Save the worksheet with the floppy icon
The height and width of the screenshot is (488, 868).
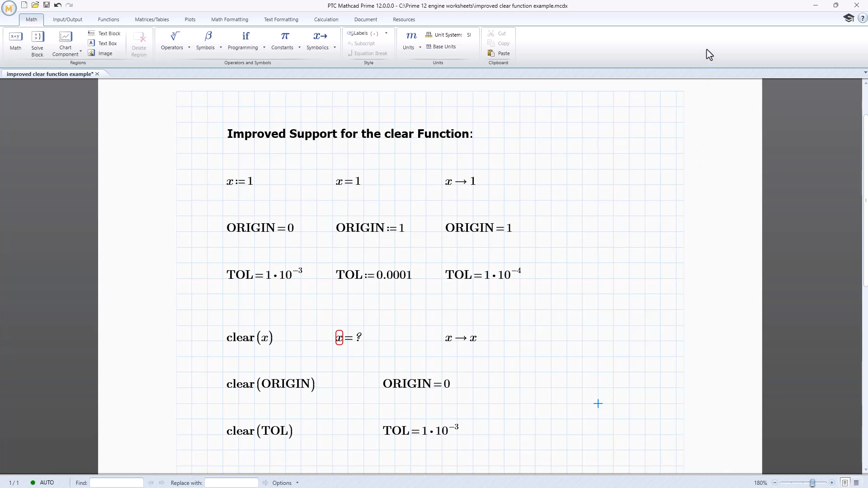click(47, 5)
